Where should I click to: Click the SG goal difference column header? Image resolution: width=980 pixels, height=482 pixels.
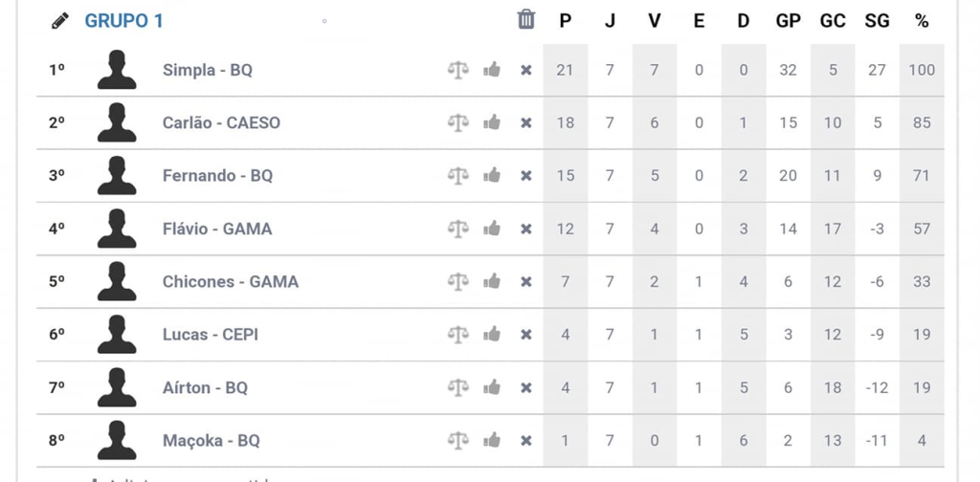click(877, 21)
